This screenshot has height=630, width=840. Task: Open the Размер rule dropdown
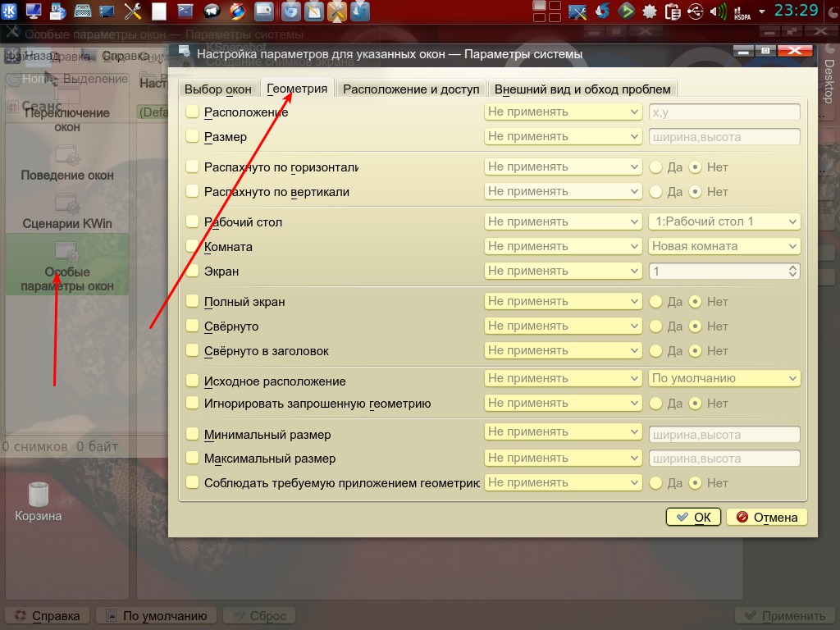pos(563,137)
